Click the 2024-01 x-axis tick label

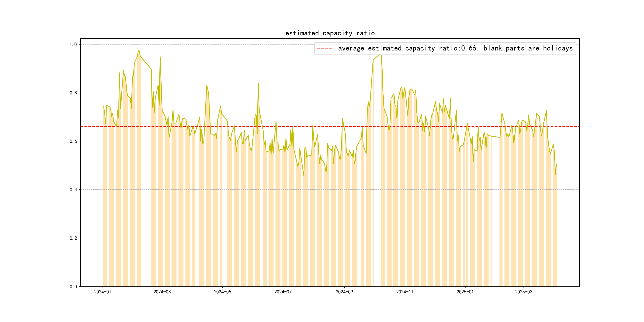[103, 292]
